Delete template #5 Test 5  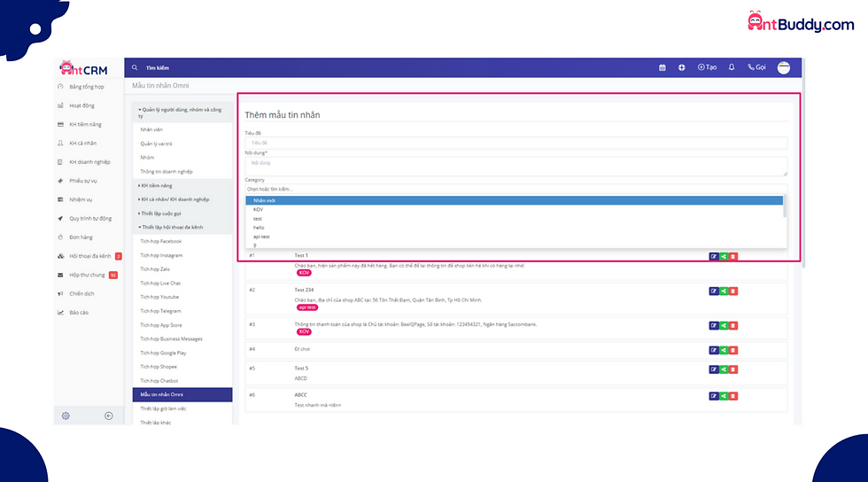pyautogui.click(x=733, y=369)
